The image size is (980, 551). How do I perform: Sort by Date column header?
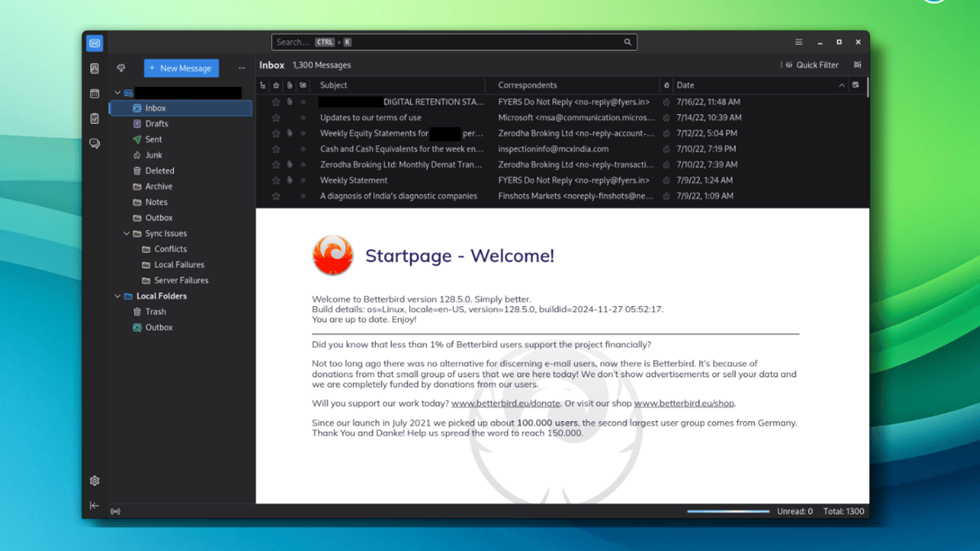[x=753, y=85]
